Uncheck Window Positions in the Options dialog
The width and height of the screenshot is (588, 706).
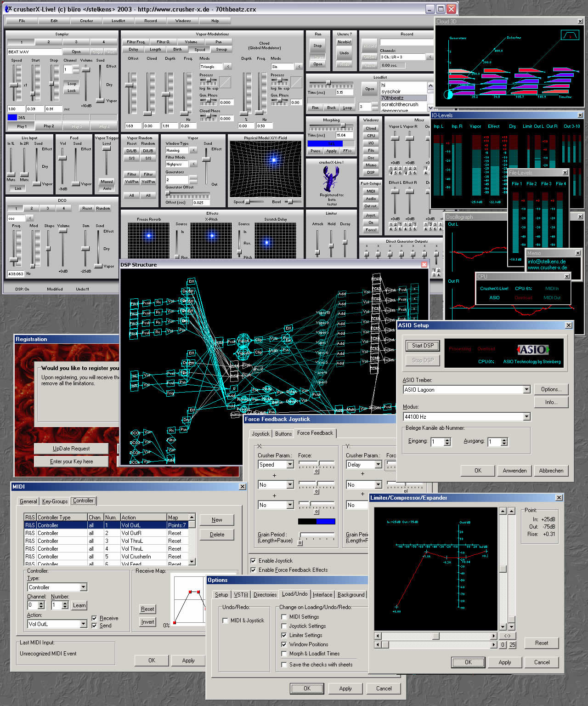pyautogui.click(x=284, y=644)
